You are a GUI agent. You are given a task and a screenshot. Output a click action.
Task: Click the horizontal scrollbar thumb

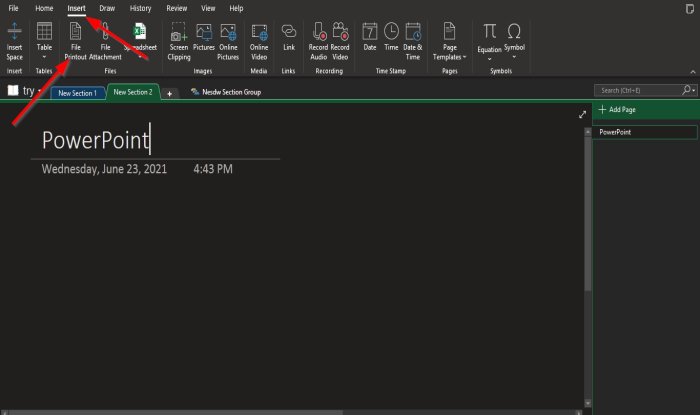click(176, 412)
